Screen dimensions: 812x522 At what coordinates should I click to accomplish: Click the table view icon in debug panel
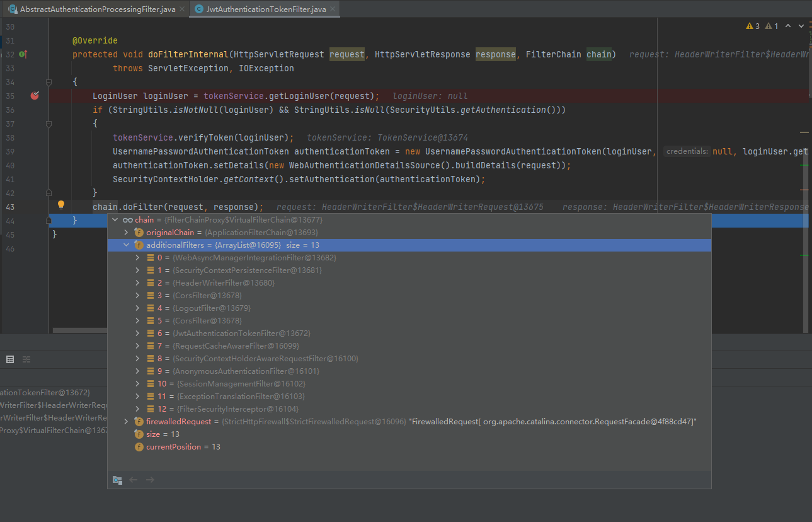click(10, 359)
